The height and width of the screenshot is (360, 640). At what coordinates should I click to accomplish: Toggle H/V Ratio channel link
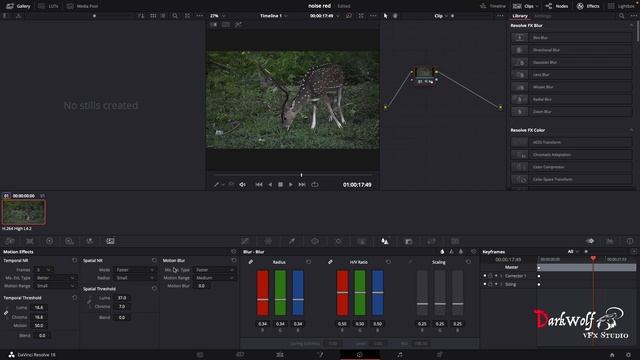click(x=330, y=262)
